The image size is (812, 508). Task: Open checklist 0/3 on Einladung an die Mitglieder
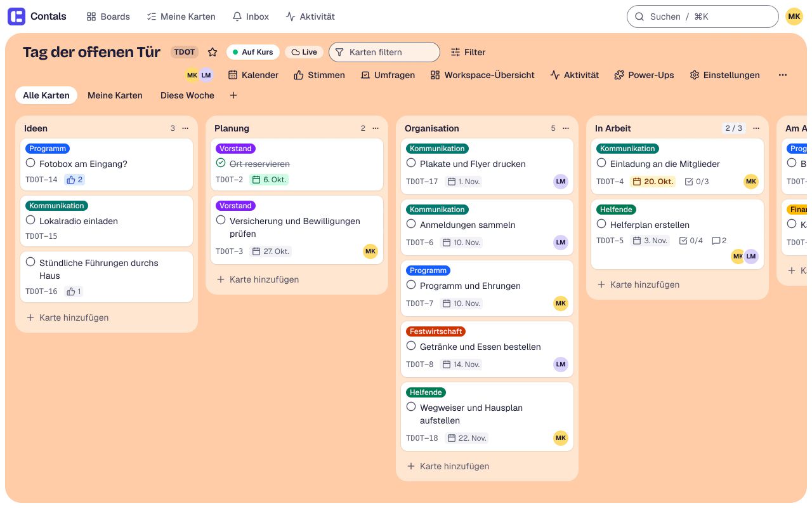click(x=697, y=182)
